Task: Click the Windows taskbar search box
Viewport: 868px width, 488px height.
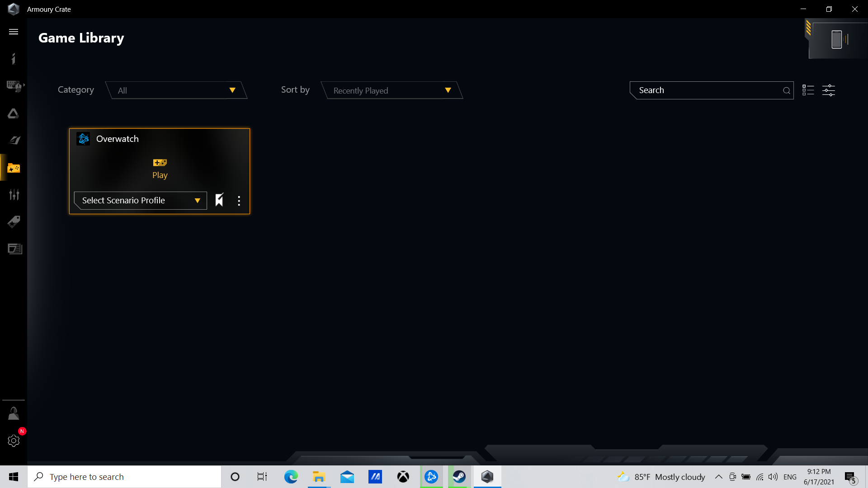Action: pos(124,477)
